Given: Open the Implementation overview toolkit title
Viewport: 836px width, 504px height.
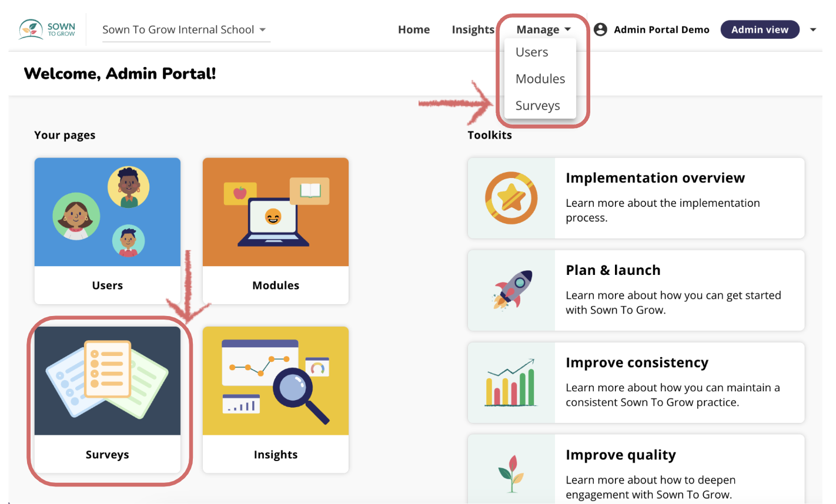Looking at the screenshot, I should 655,178.
